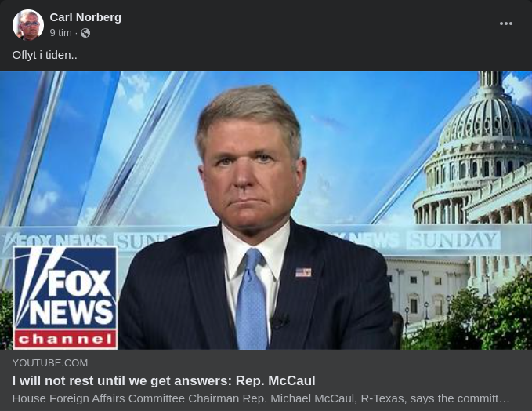Click the man's face in the video preview

coord(251,173)
